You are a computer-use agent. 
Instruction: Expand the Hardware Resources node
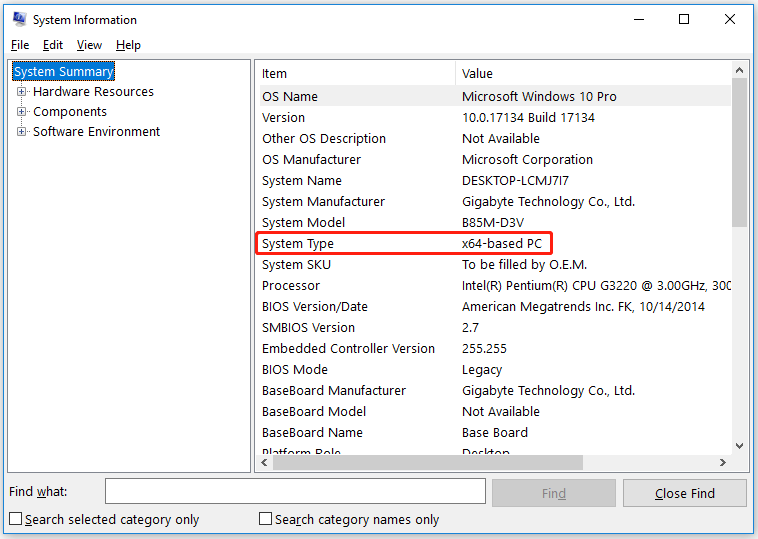[22, 92]
